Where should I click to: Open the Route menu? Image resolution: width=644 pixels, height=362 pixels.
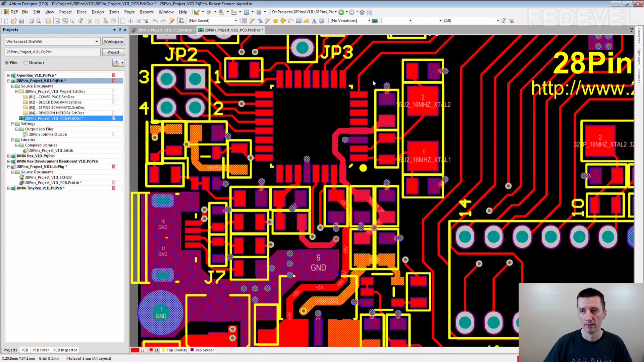click(x=129, y=12)
